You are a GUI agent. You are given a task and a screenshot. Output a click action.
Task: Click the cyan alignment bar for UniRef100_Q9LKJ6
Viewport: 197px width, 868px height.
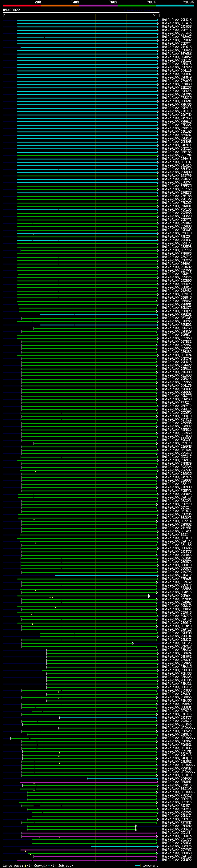pyautogui.click(x=87, y=20)
